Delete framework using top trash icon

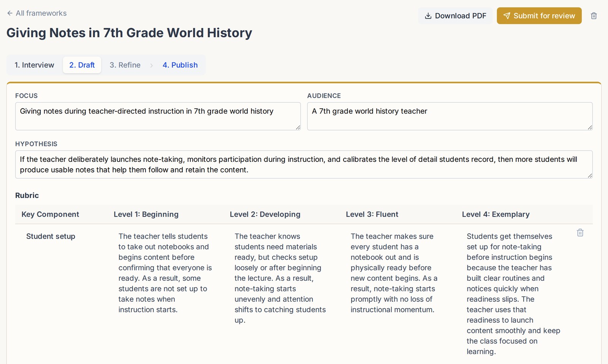[594, 16]
